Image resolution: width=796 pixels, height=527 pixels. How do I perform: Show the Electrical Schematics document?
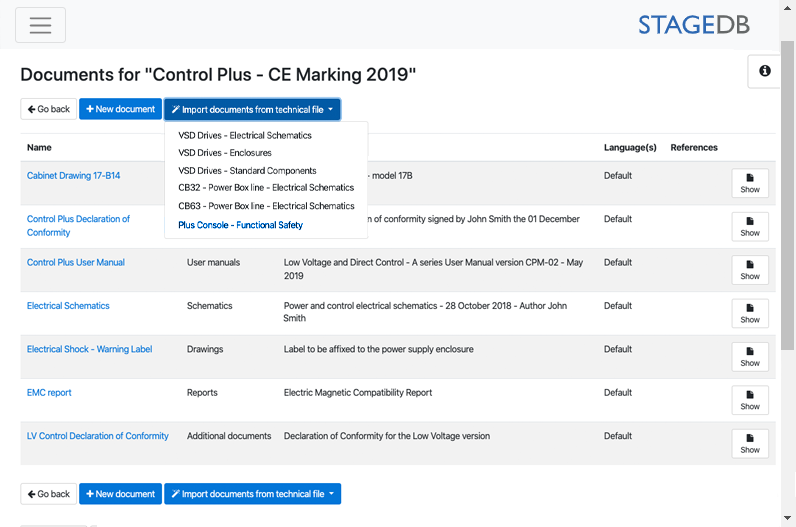(x=750, y=313)
